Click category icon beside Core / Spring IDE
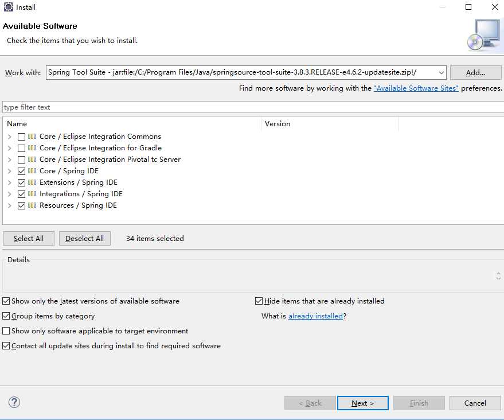 (x=32, y=171)
